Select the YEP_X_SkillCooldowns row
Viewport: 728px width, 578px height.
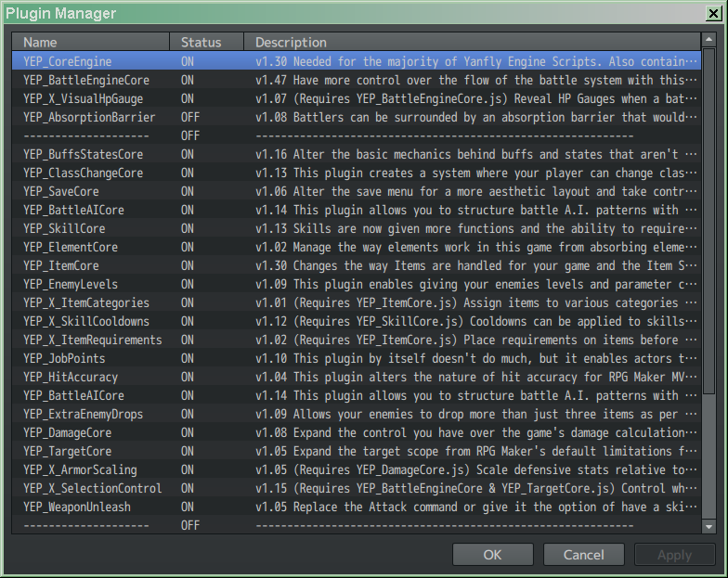357,321
